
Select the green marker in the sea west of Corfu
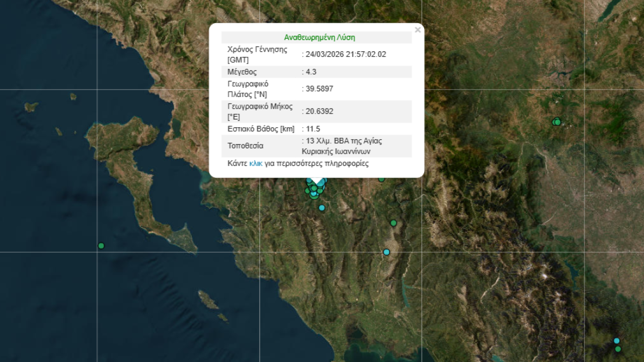[101, 246]
